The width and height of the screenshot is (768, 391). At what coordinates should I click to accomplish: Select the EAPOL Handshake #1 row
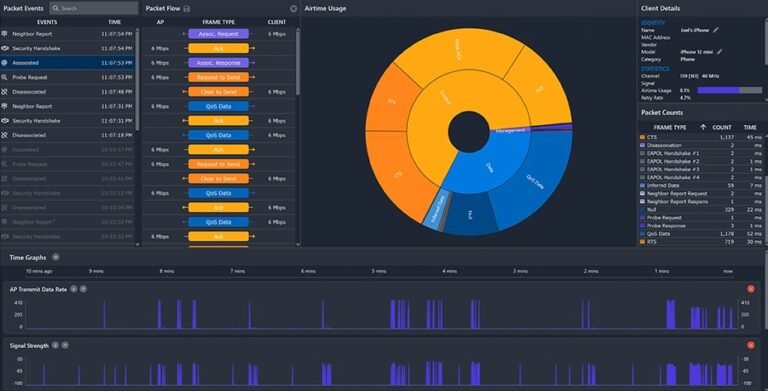pos(701,153)
